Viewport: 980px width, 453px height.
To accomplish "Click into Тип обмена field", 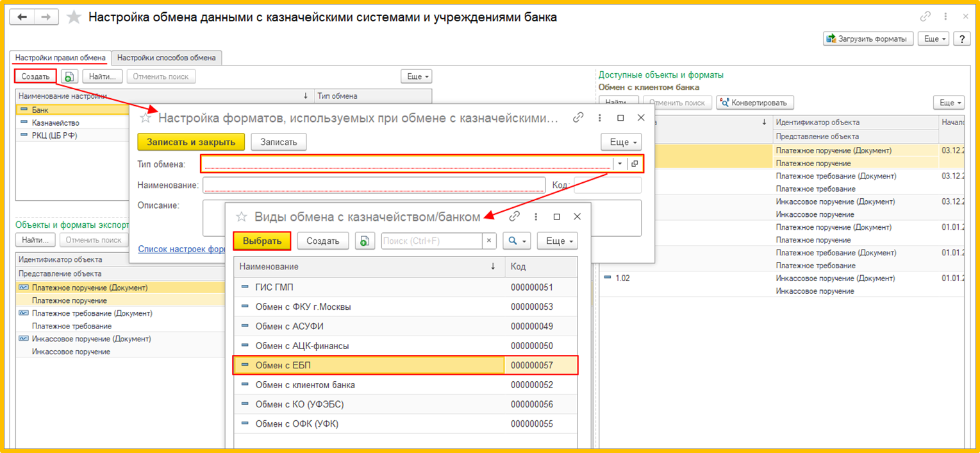I will [406, 164].
